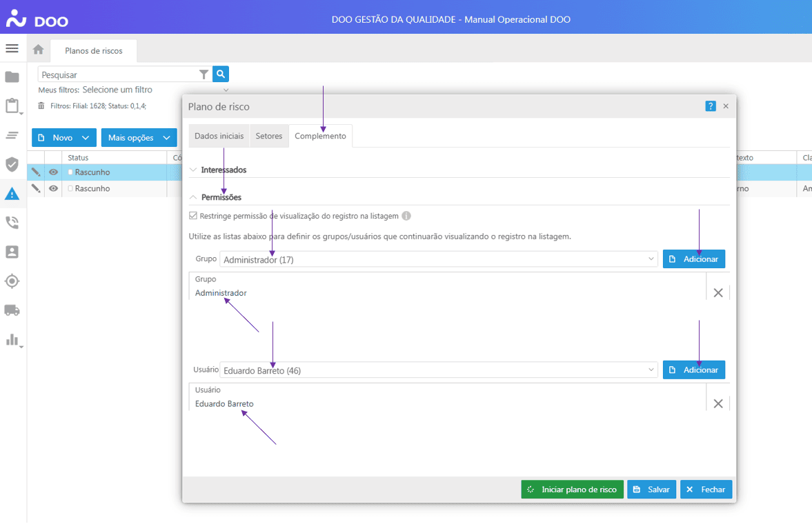This screenshot has width=812, height=524.
Task: Remove Administrador group with X icon
Action: pos(717,292)
